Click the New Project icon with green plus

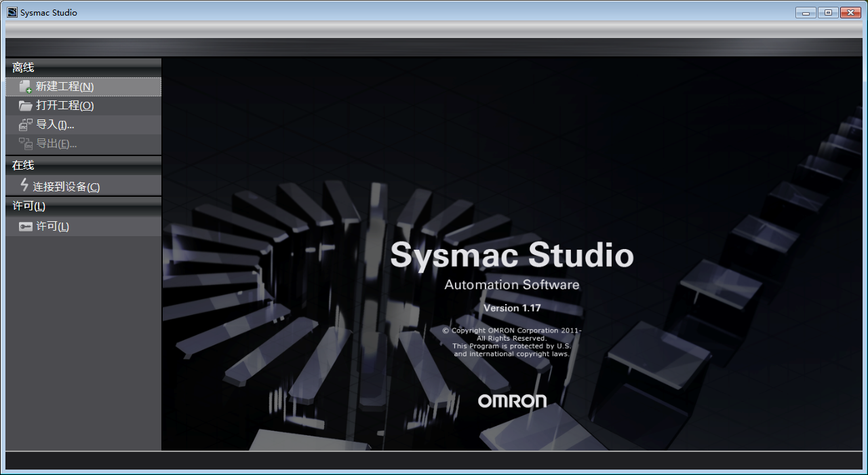coord(25,86)
